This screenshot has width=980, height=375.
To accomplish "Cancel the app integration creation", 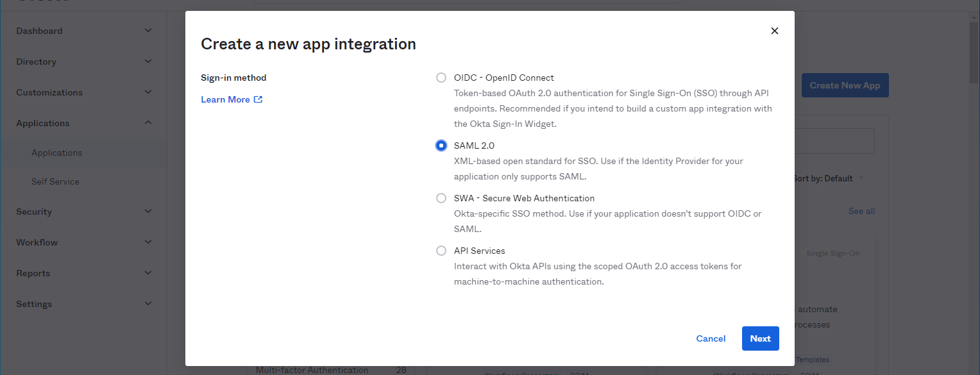I will [x=711, y=338].
